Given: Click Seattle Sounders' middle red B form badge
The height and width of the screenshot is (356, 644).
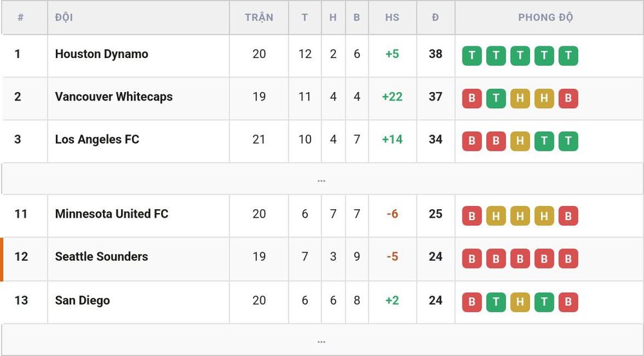Looking at the screenshot, I should click(520, 259).
